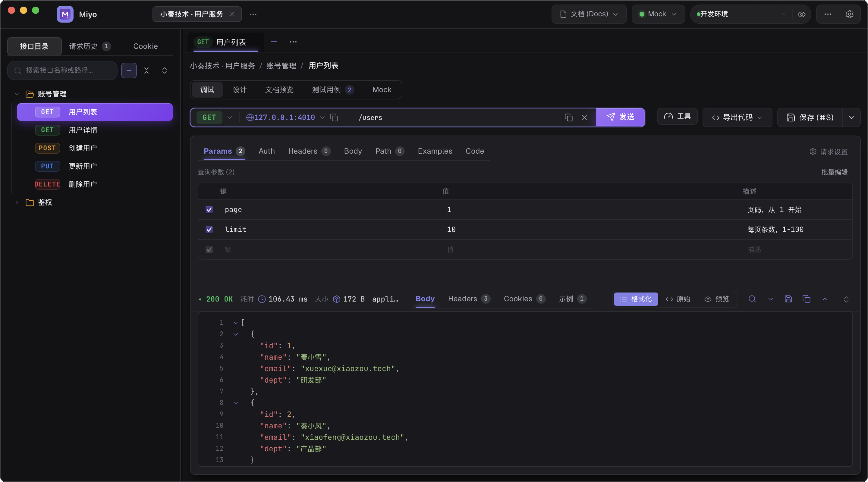Select 删除用户 DELETE endpoint
The image size is (868, 482).
(95, 184)
